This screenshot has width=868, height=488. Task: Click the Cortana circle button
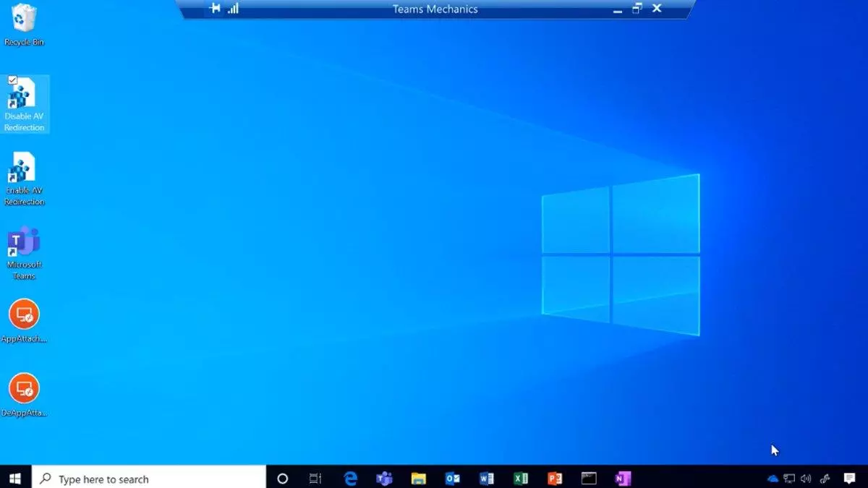tap(283, 479)
